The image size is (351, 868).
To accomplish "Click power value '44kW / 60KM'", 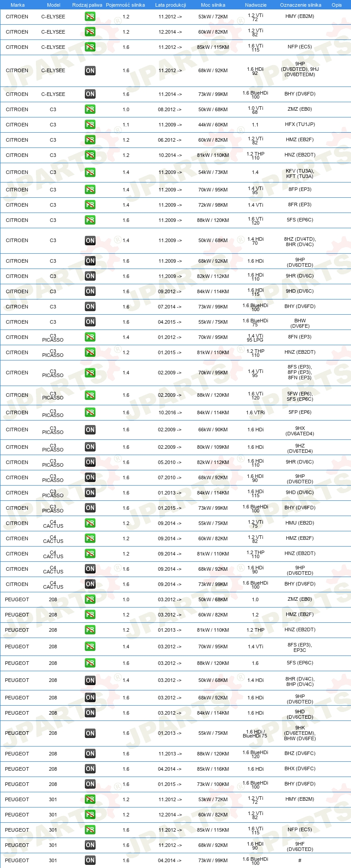I will point(213,125).
